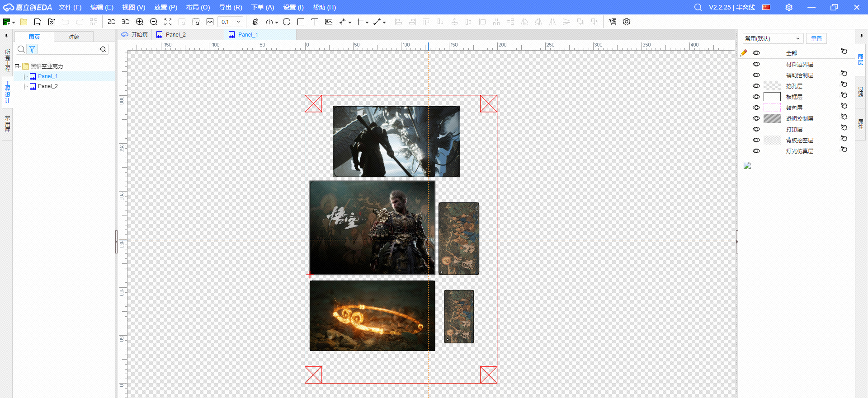Open the 过滤 side tab
The width and height of the screenshot is (868, 398).
point(861,92)
